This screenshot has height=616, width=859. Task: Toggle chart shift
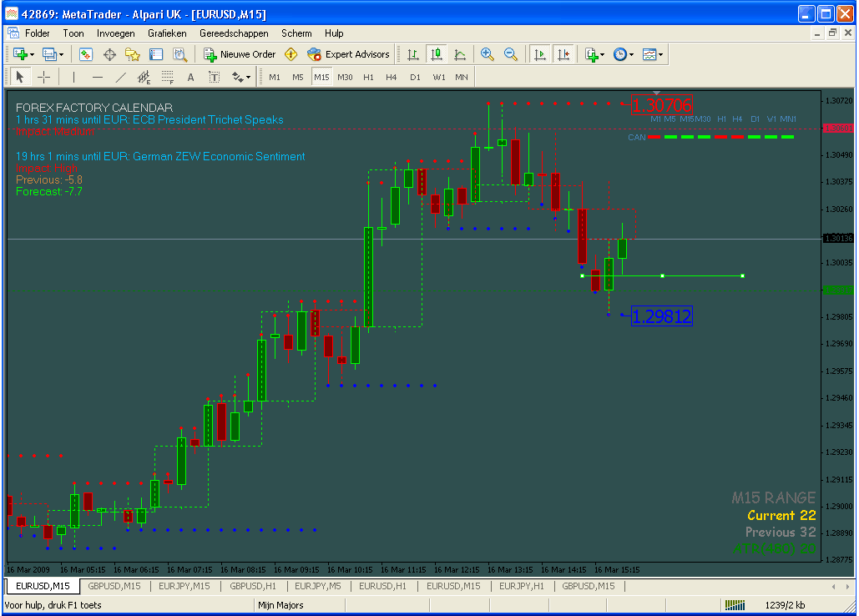click(563, 54)
